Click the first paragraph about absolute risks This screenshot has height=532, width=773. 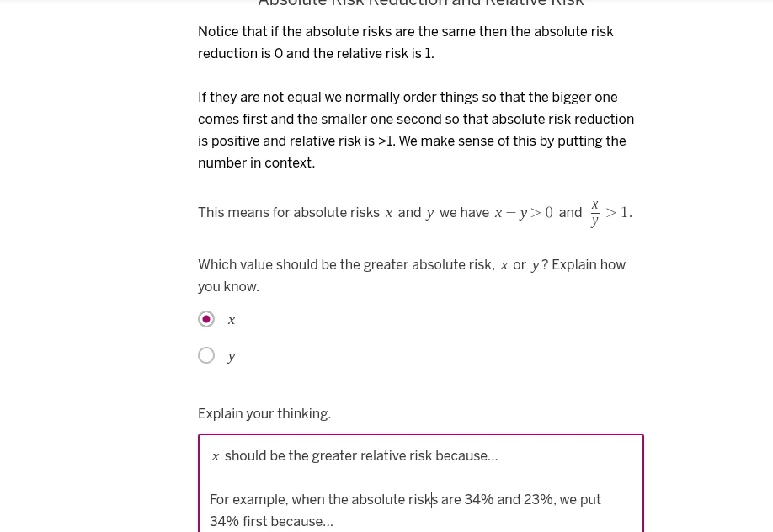tap(406, 42)
